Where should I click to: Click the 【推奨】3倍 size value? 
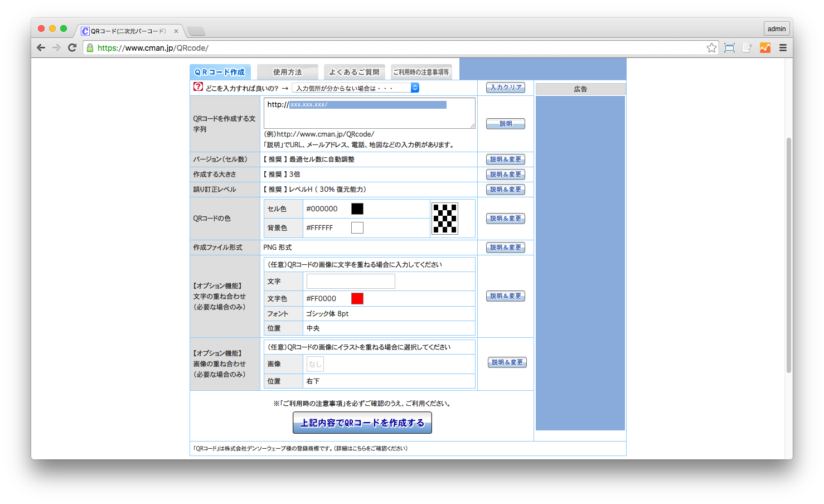pyautogui.click(x=282, y=174)
